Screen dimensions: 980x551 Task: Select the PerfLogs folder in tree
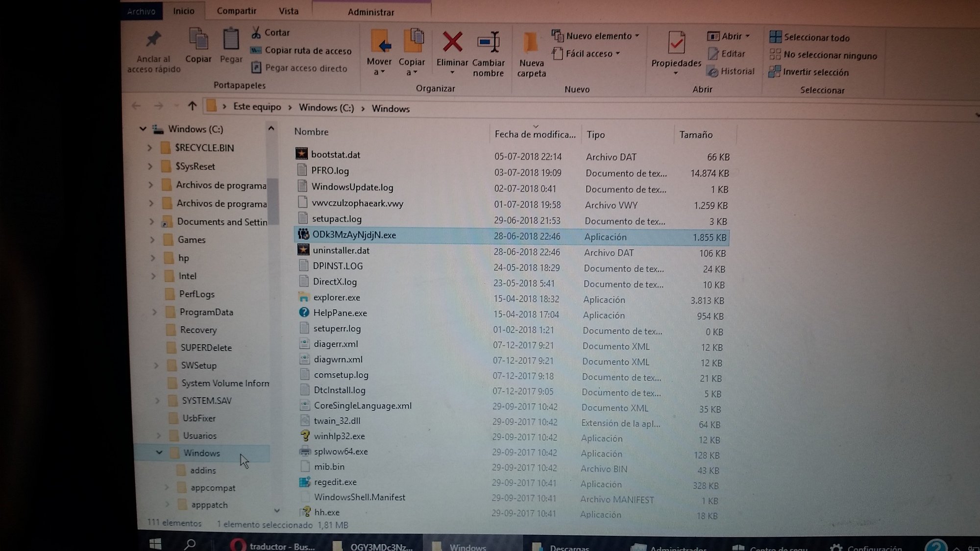click(x=196, y=294)
